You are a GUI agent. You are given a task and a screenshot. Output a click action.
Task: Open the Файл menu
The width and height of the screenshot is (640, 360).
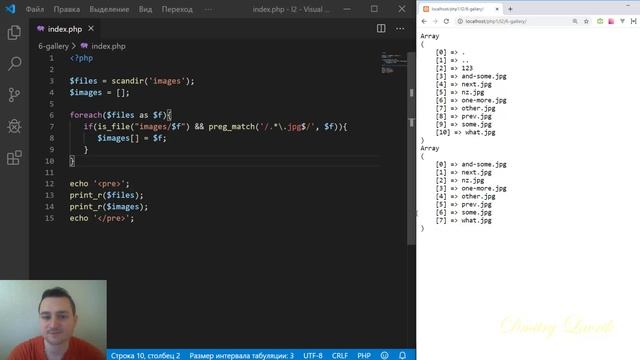35,9
